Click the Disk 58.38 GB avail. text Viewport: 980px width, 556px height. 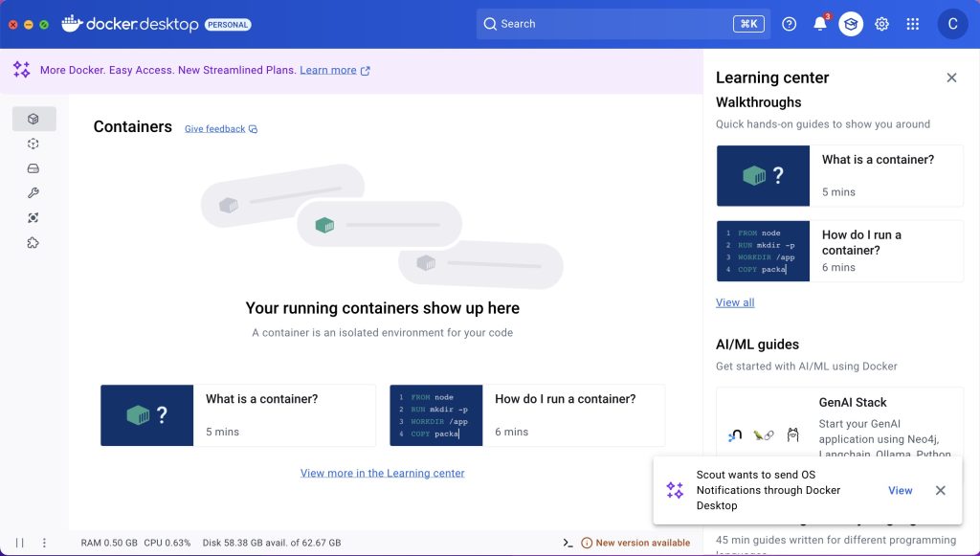coord(272,543)
